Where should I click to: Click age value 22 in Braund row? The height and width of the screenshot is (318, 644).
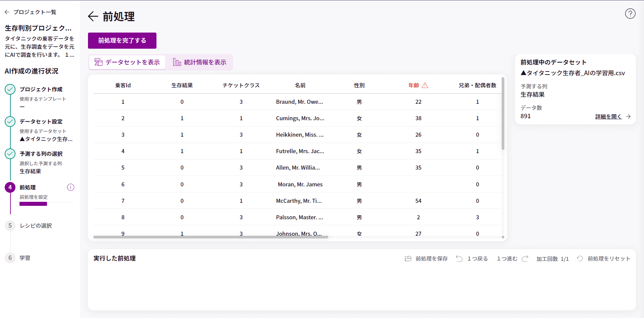tap(418, 102)
